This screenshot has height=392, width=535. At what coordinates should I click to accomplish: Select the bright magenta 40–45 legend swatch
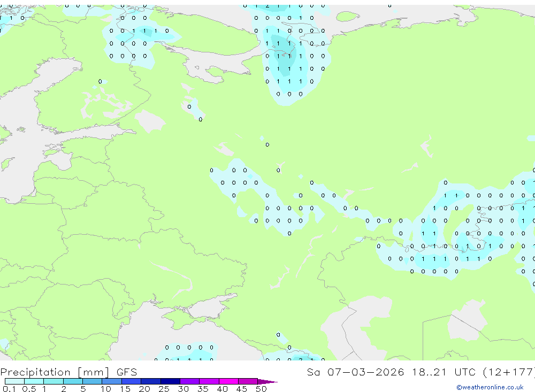tap(228, 381)
